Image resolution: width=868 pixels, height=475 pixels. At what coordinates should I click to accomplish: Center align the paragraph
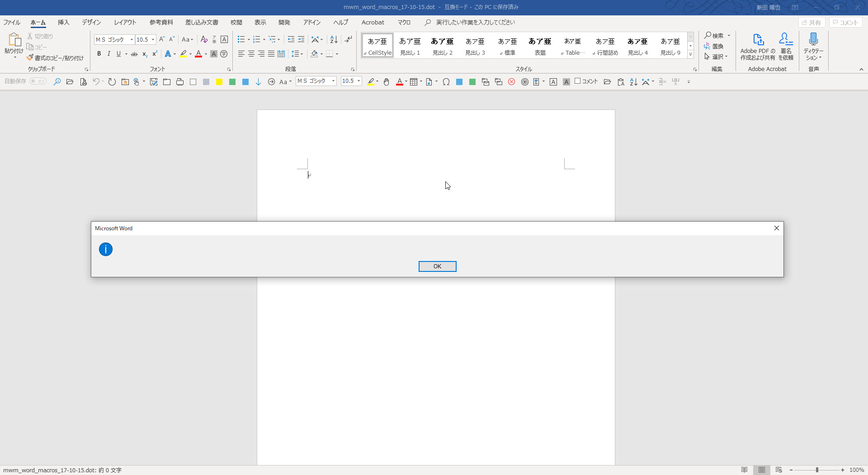(251, 54)
